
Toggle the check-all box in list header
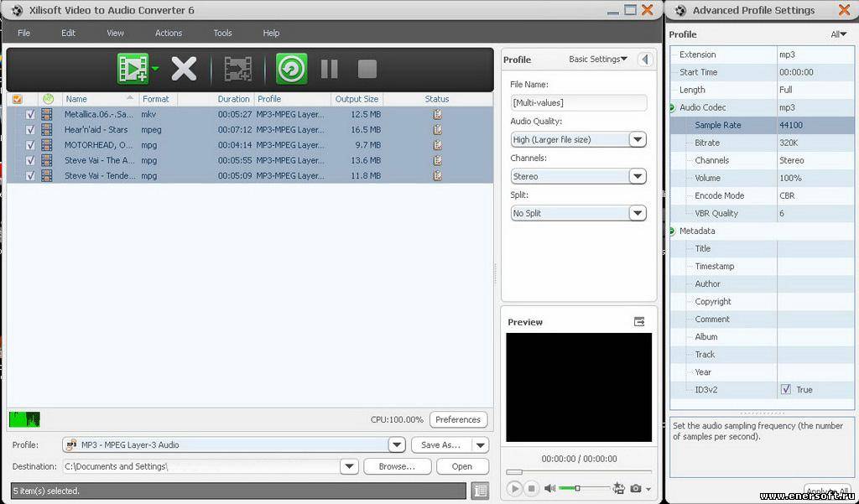(x=17, y=99)
